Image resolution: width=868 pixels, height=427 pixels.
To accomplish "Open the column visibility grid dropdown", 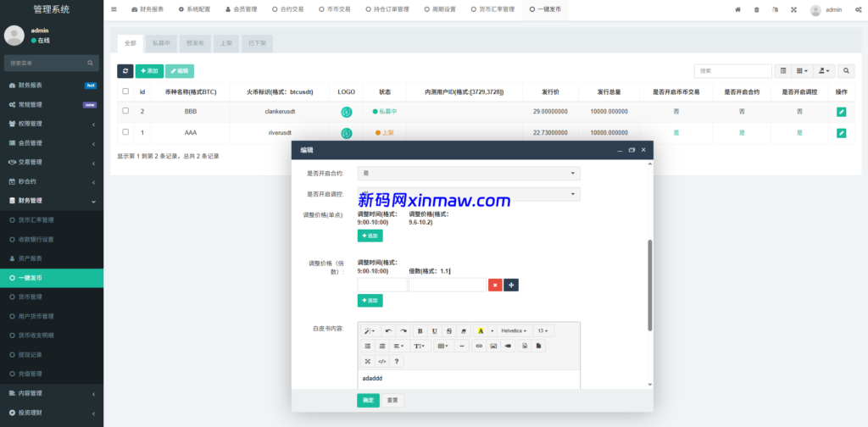I will 802,71.
